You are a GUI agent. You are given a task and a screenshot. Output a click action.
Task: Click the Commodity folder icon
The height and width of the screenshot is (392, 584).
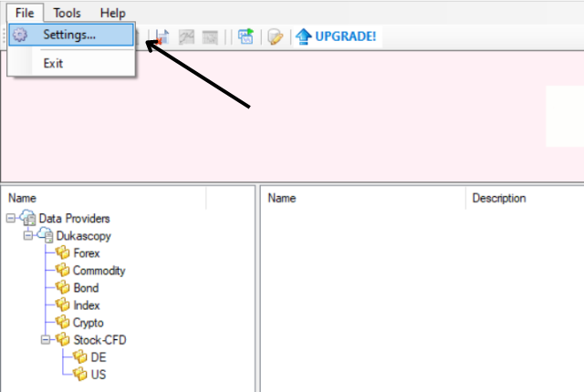click(63, 271)
